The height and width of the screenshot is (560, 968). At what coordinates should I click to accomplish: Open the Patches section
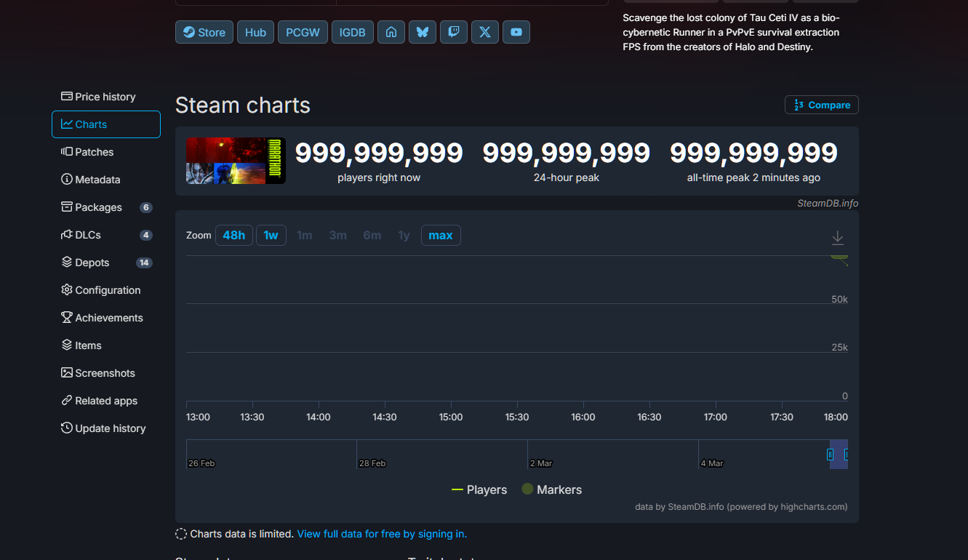(x=106, y=152)
